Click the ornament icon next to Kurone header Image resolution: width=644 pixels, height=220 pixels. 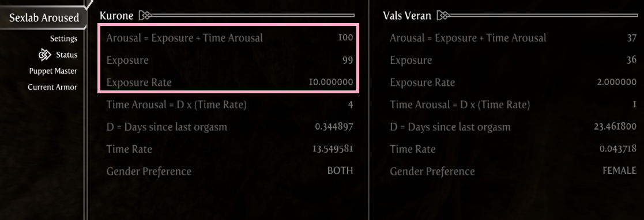point(145,16)
